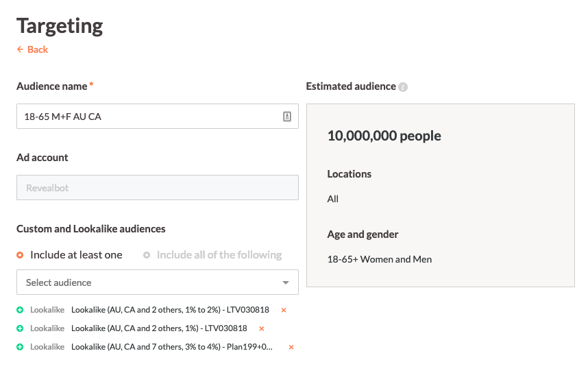
Task: Remove the 1% to 2% LTV030818 lookalike
Action: 284,311
